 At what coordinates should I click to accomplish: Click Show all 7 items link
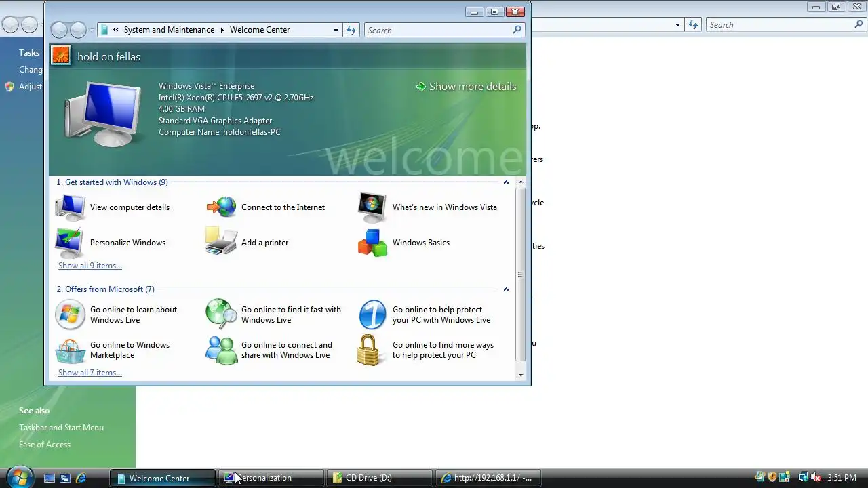90,373
